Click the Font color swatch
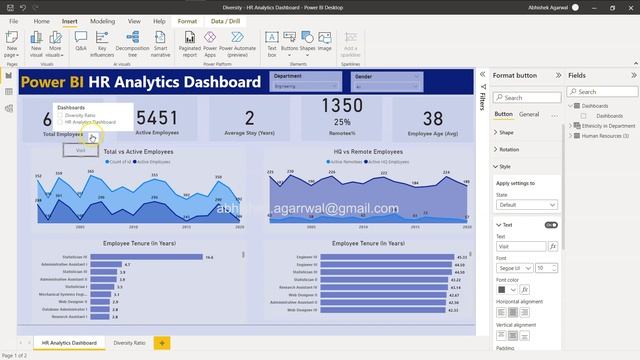The height and width of the screenshot is (360, 640). pyautogui.click(x=502, y=289)
